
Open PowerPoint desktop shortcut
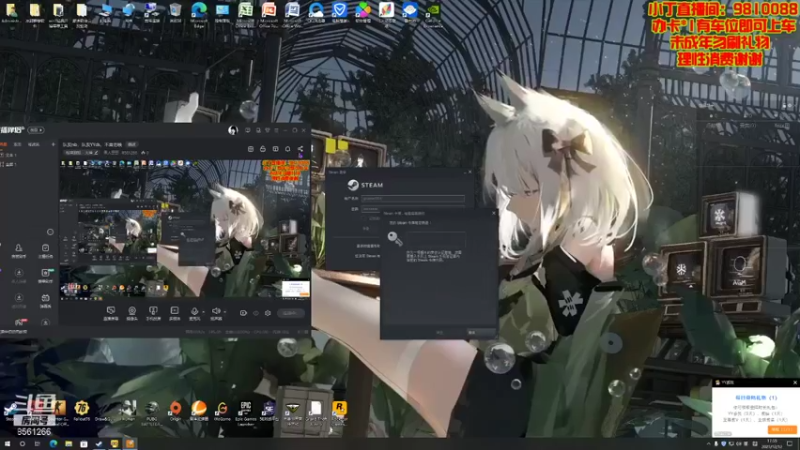click(x=269, y=14)
